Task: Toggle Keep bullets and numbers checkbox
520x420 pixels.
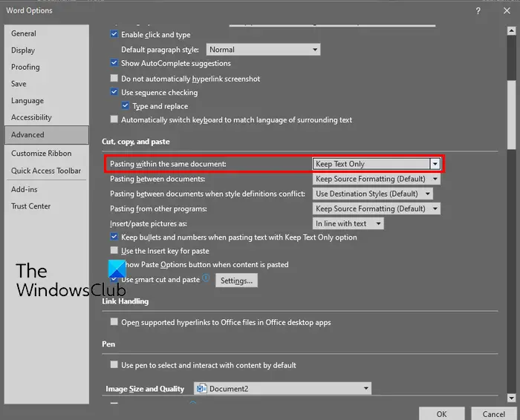Action: [114, 237]
